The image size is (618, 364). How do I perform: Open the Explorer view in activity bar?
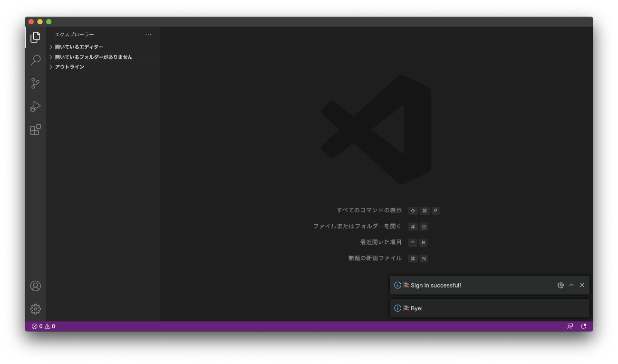tap(35, 37)
